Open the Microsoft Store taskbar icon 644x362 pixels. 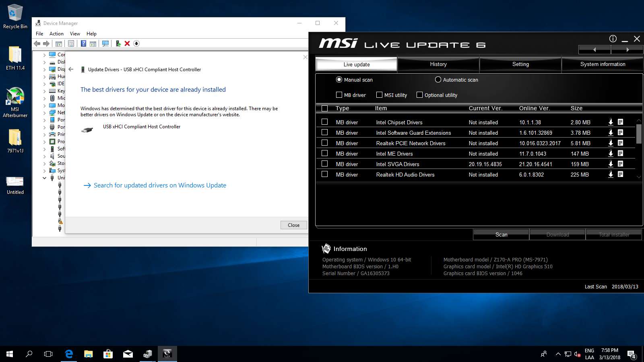pos(108,354)
